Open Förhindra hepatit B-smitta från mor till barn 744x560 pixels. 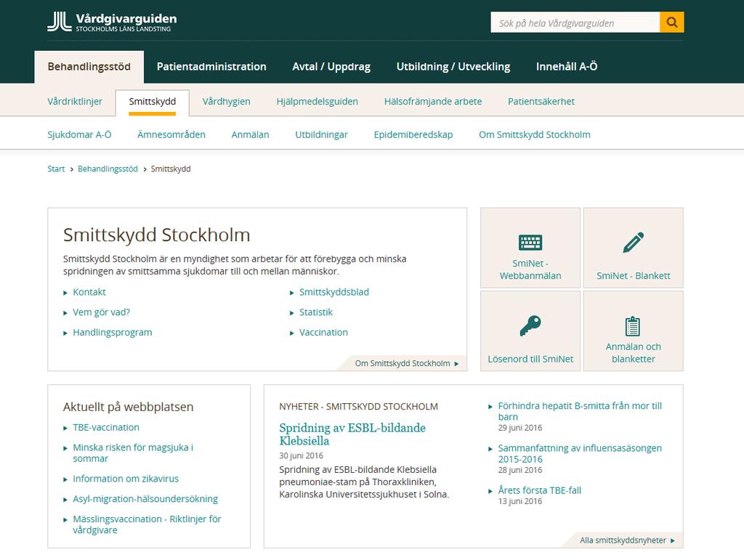coord(579,411)
